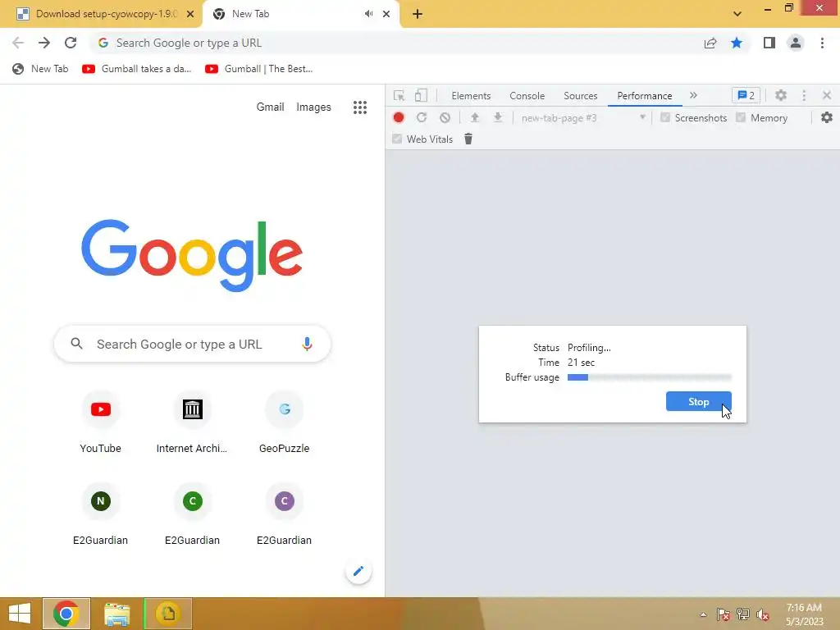
Task: Select the Performance tab
Action: (645, 96)
